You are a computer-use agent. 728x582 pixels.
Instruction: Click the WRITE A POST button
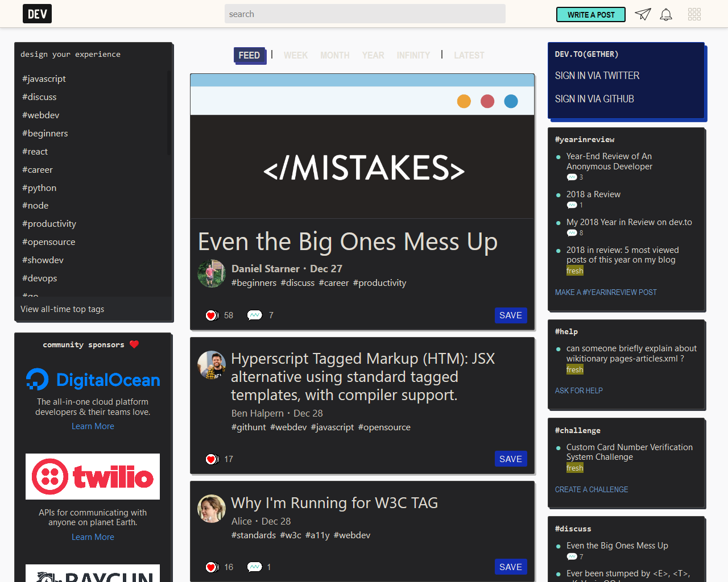[x=590, y=14]
